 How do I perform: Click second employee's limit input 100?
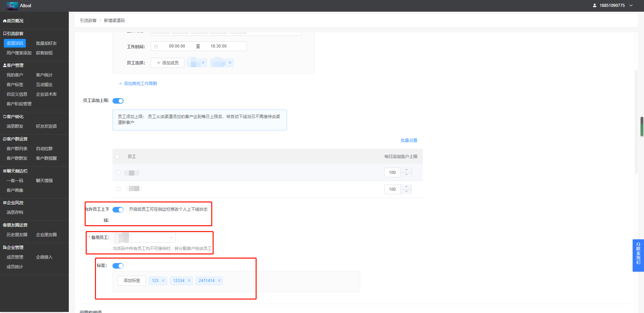point(393,189)
